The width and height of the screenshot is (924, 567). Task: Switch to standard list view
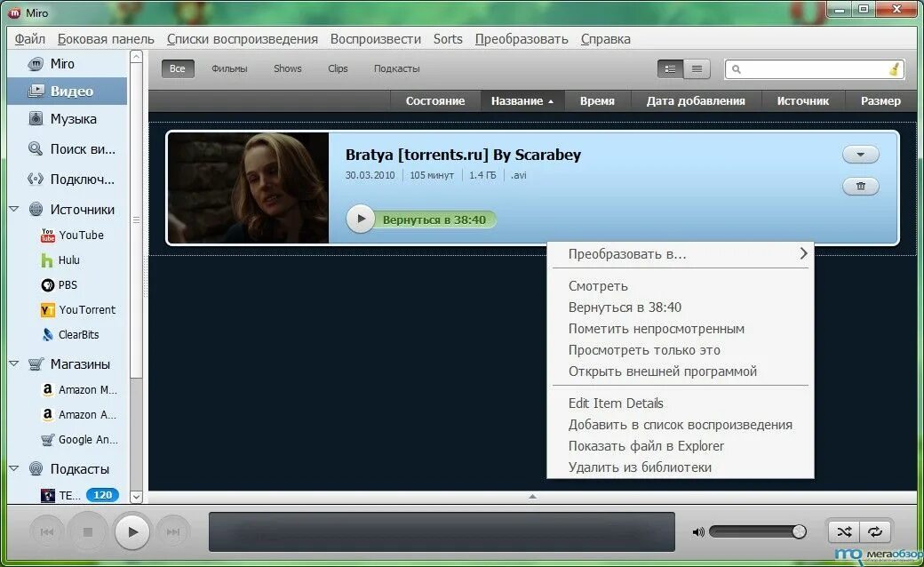click(x=671, y=69)
